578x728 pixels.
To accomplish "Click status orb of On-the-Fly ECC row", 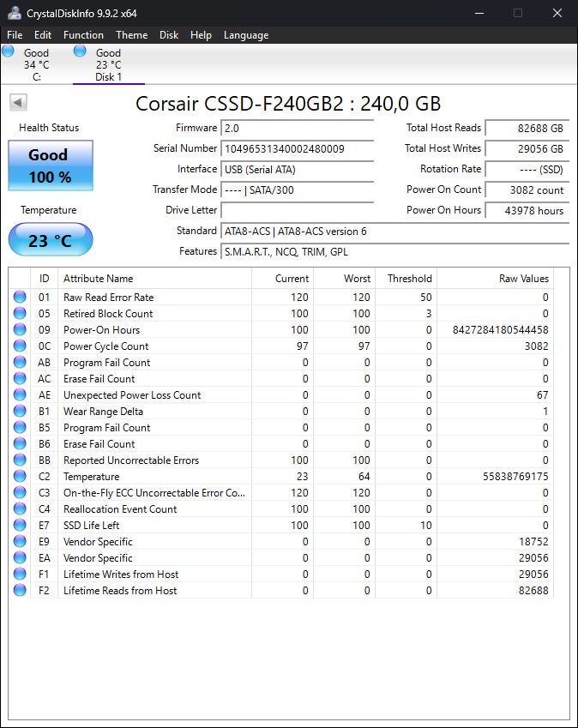I will tap(20, 492).
